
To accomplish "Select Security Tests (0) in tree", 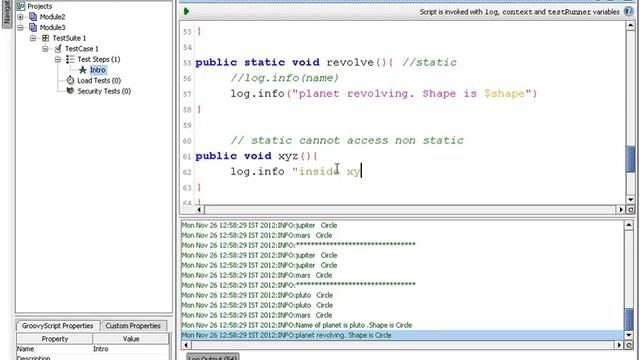I will click(x=104, y=91).
